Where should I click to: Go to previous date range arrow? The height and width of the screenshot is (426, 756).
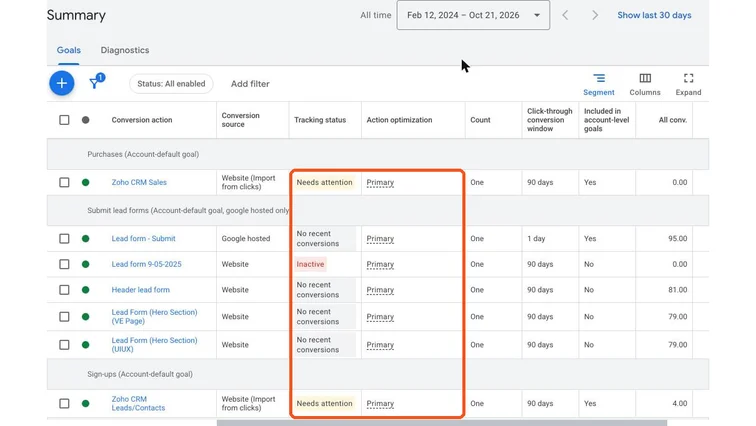tap(565, 15)
